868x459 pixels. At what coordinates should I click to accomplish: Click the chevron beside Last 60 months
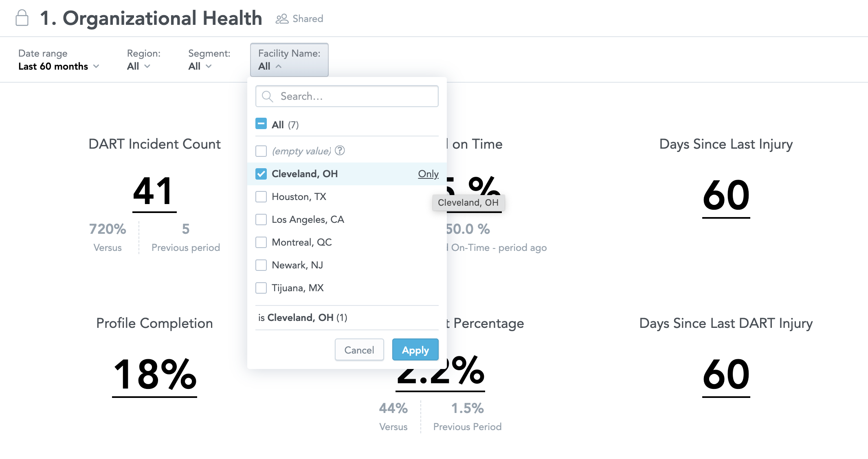96,66
